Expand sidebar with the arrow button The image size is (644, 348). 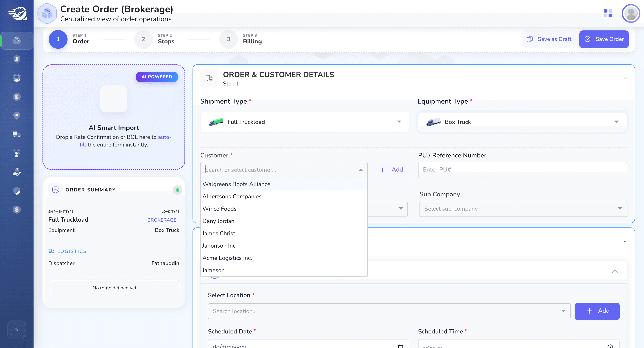click(17, 330)
